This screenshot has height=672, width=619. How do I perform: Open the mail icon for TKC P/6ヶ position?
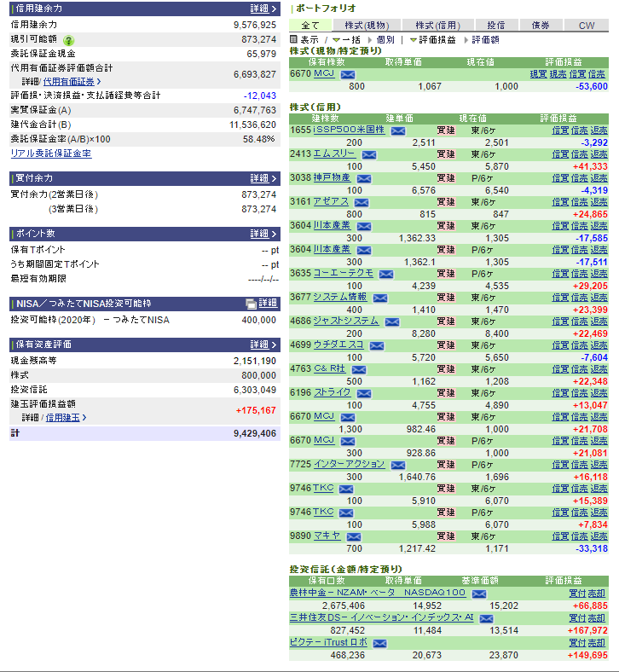pos(346,513)
